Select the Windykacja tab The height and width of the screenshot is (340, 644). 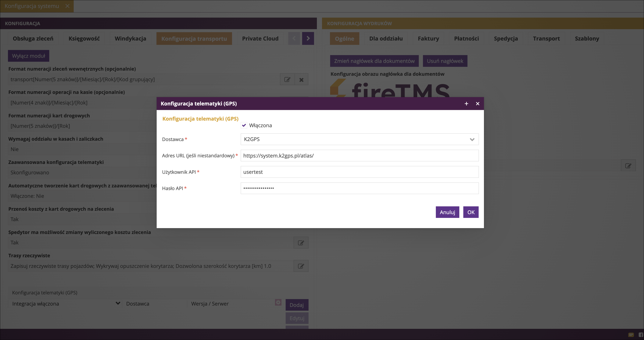(x=130, y=38)
